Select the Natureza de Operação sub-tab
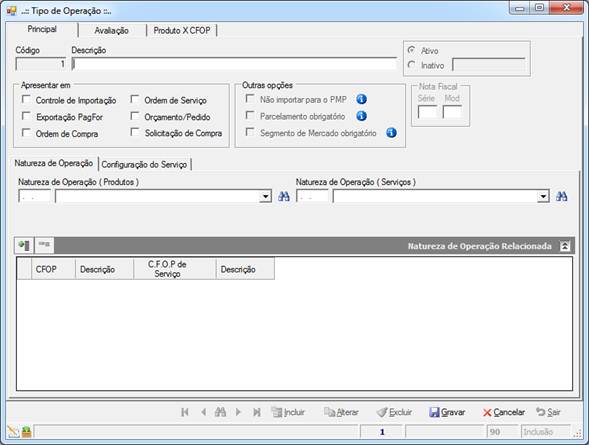This screenshot has height=445, width=589. [54, 163]
